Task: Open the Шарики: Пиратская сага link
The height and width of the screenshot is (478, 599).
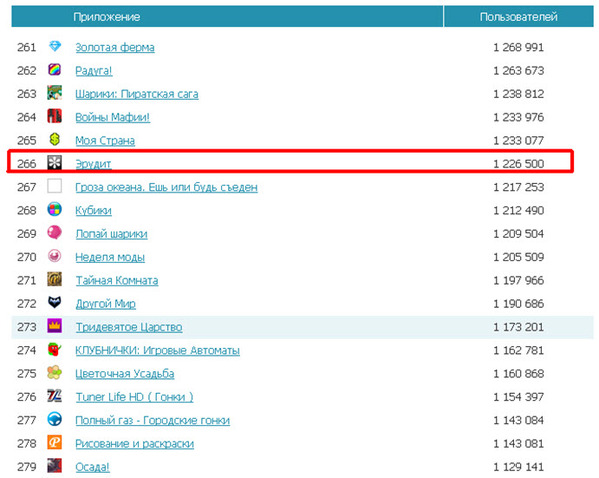Action: point(137,94)
